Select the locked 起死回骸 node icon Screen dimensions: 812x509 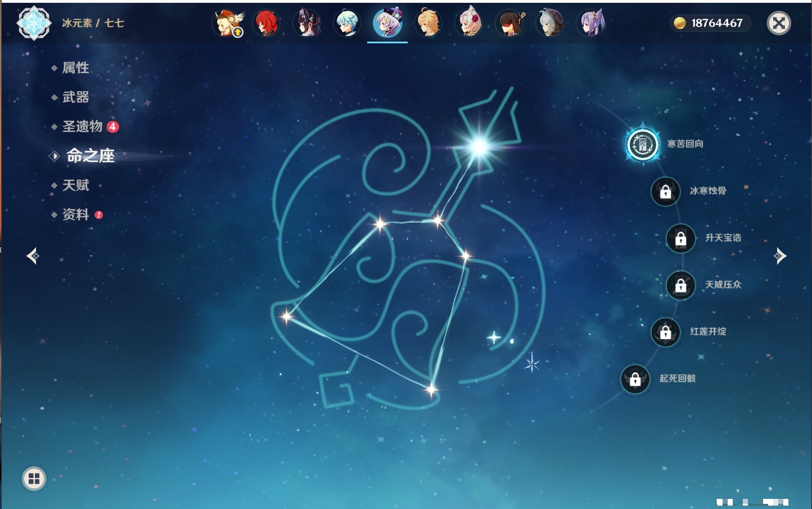(635, 379)
